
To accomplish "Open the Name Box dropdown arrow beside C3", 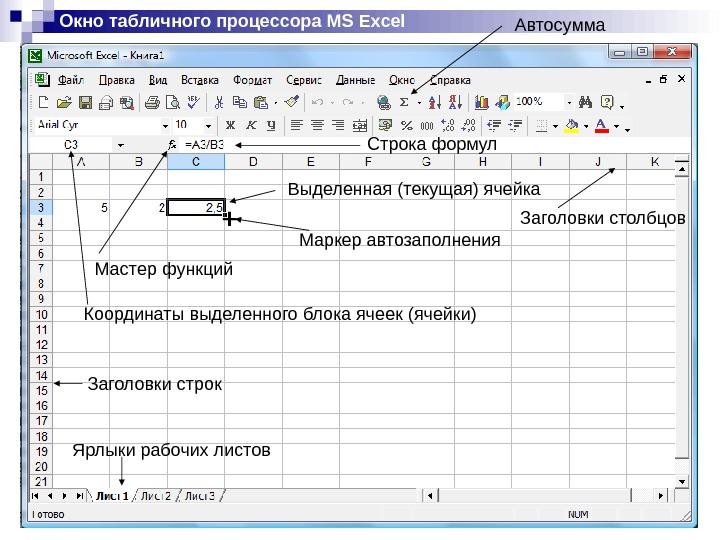I will [x=120, y=146].
